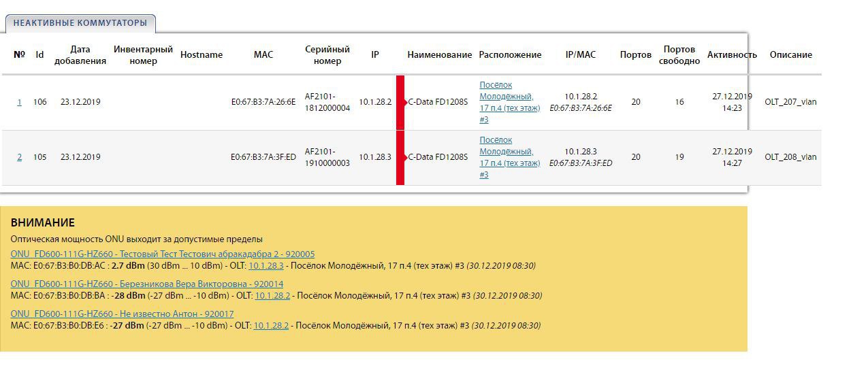Select activity time 27.12.2019 14:23
Viewport: 868px width, 368px height.
[732, 102]
